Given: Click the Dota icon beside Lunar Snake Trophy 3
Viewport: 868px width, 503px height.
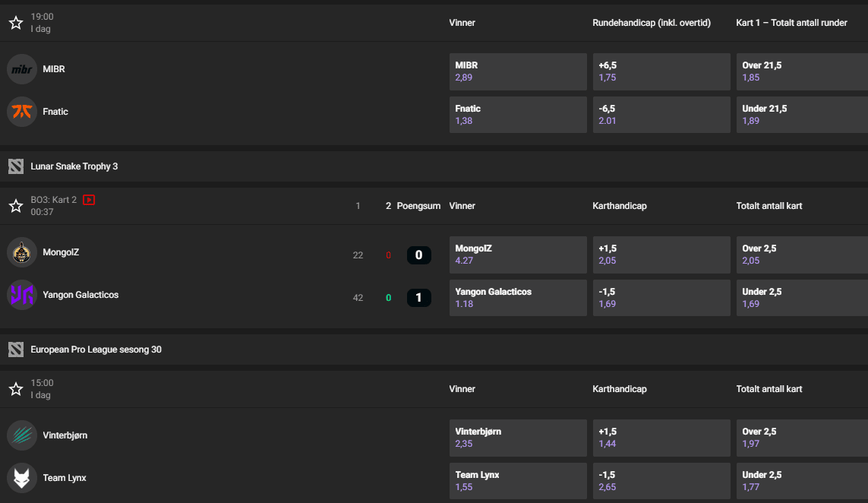Looking at the screenshot, I should (x=16, y=166).
